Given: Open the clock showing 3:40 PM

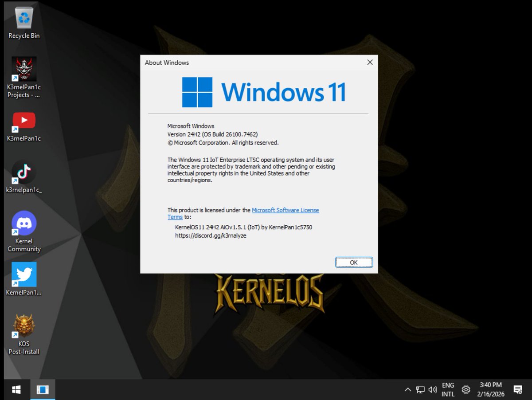Looking at the screenshot, I should [x=491, y=390].
